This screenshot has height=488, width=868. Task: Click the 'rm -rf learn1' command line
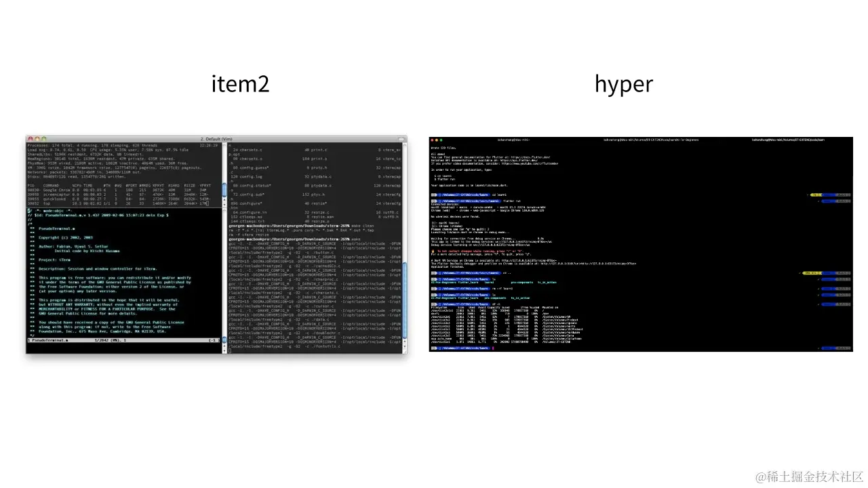pos(472,289)
